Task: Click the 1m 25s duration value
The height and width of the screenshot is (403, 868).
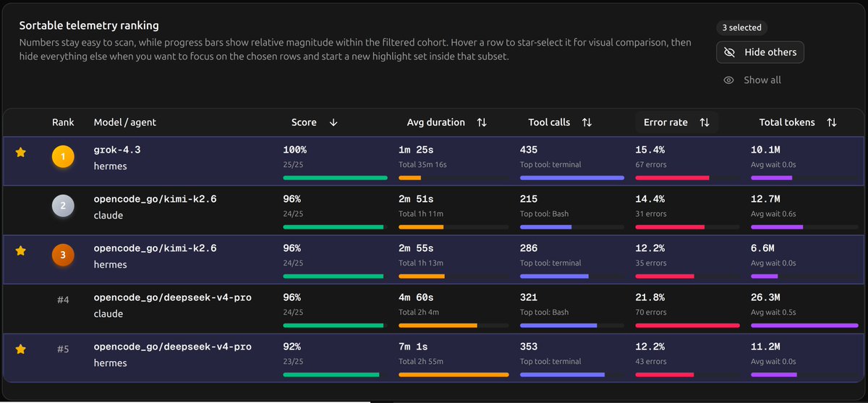Action: click(x=415, y=150)
